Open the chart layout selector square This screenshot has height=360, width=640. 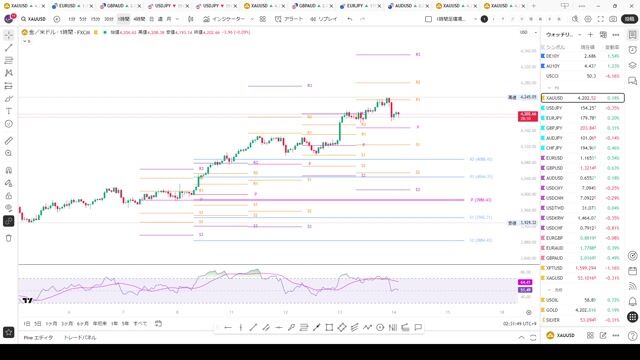click(428, 19)
